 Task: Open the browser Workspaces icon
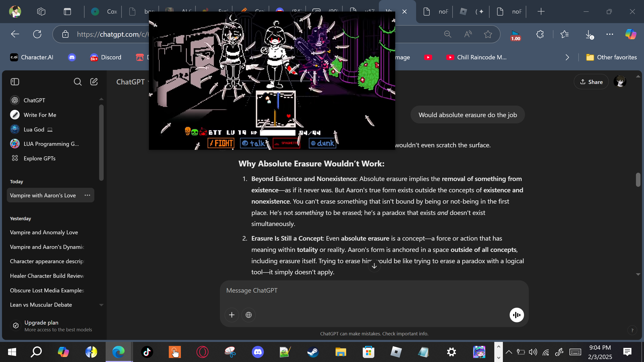point(41,12)
